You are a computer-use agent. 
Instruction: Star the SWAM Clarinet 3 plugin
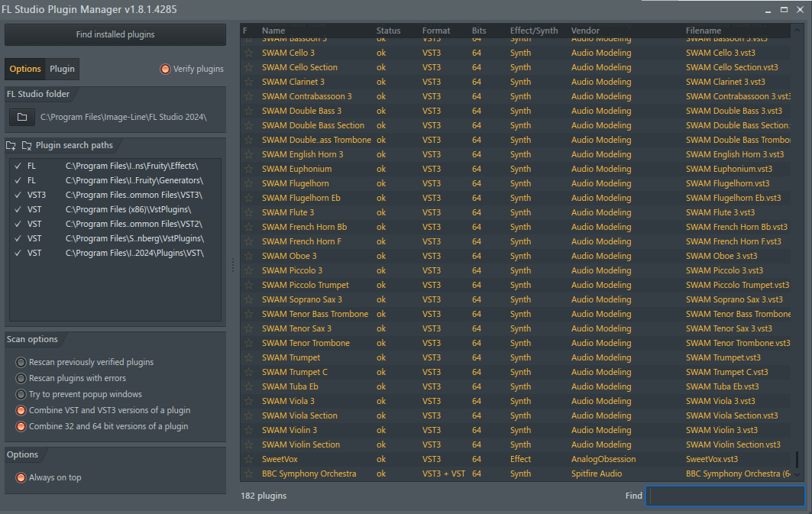point(249,82)
